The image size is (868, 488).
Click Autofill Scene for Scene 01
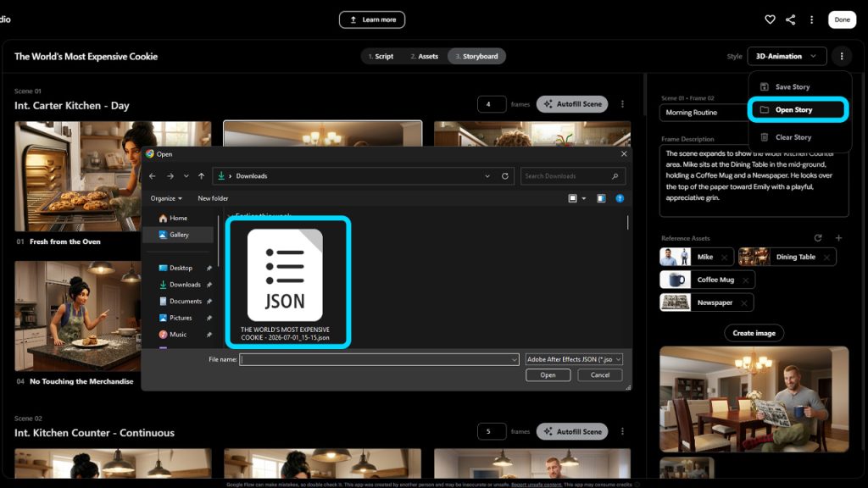click(572, 104)
